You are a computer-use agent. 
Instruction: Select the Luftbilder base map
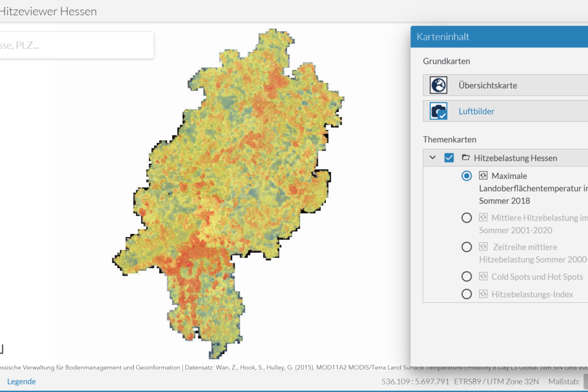pyautogui.click(x=506, y=111)
